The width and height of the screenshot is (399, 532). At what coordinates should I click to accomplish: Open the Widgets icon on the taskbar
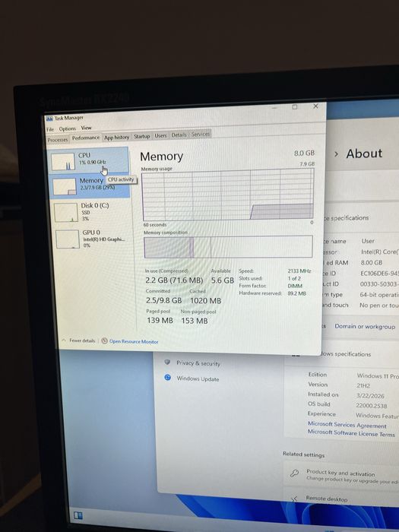click(78, 516)
